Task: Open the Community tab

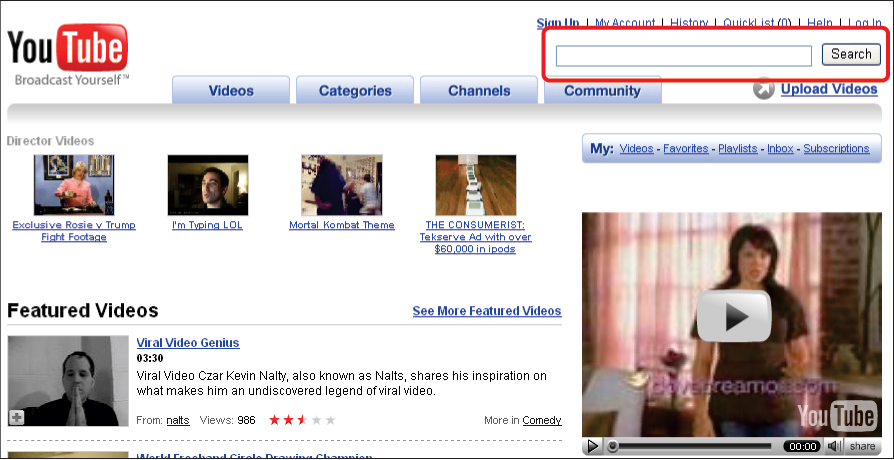Action: 603,90
